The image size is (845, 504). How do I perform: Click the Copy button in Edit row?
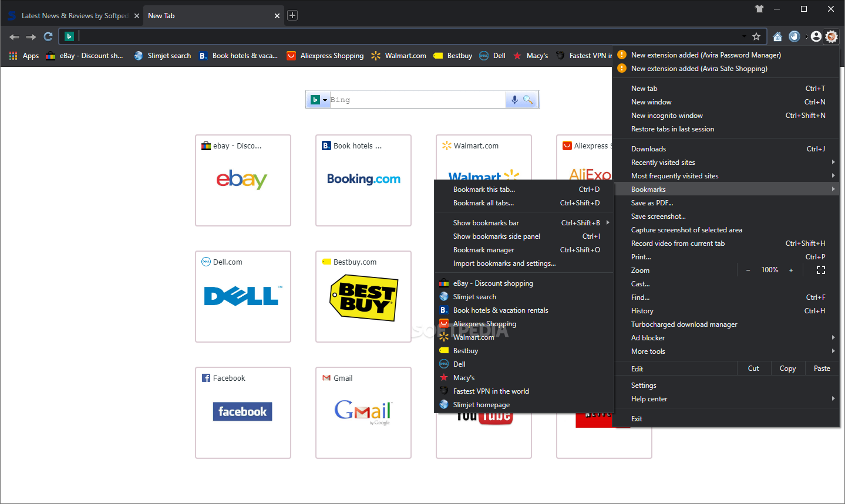point(787,368)
